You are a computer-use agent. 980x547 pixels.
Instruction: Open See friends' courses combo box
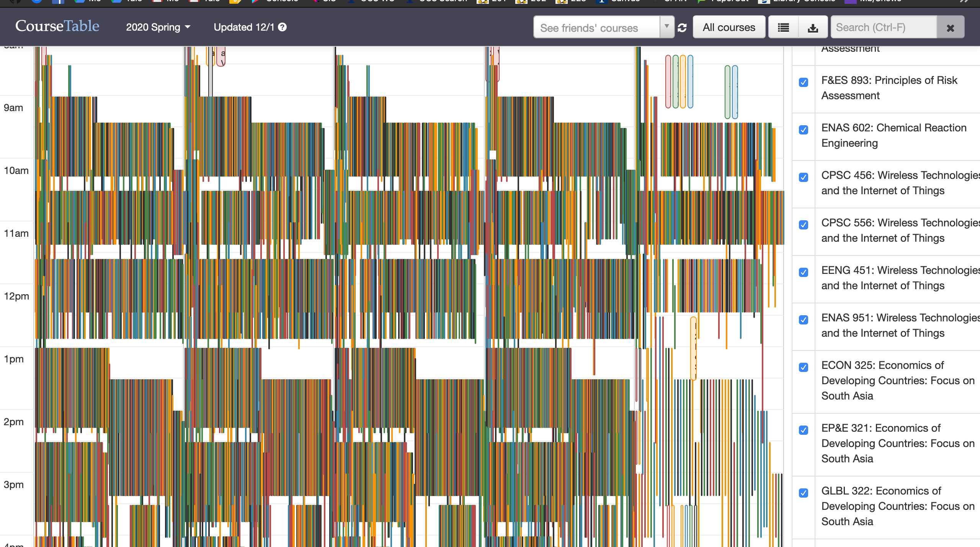tap(596, 28)
